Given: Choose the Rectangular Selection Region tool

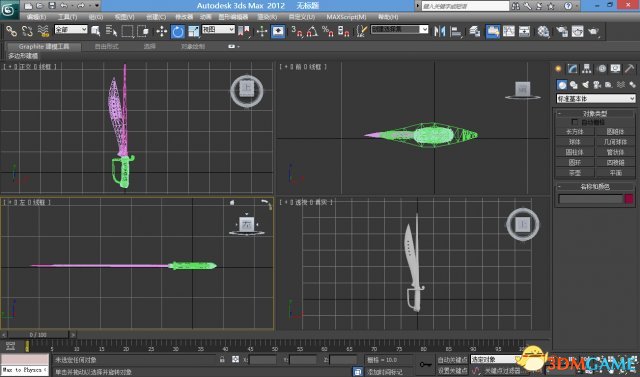Looking at the screenshot, I should (127, 31).
